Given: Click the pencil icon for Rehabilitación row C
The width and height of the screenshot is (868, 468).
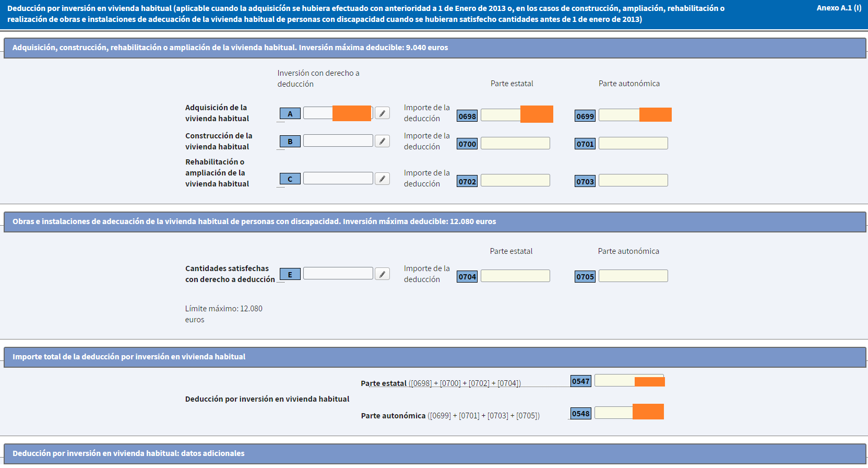Looking at the screenshot, I should (382, 179).
